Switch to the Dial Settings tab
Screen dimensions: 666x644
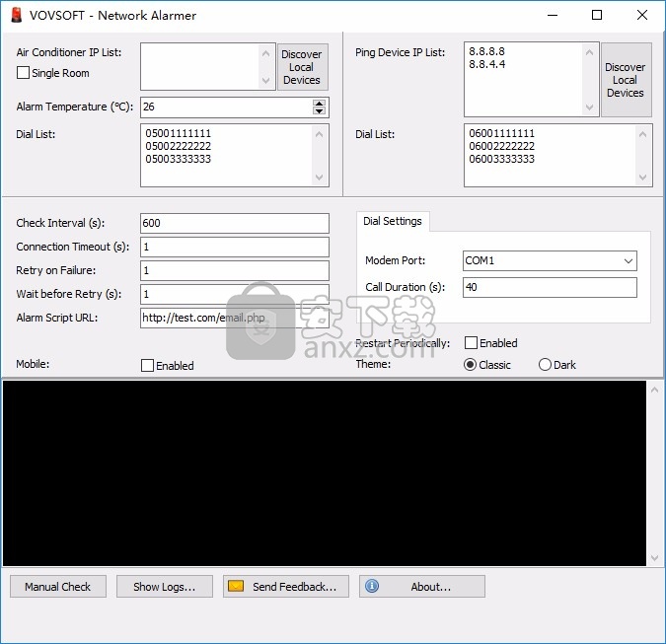392,221
